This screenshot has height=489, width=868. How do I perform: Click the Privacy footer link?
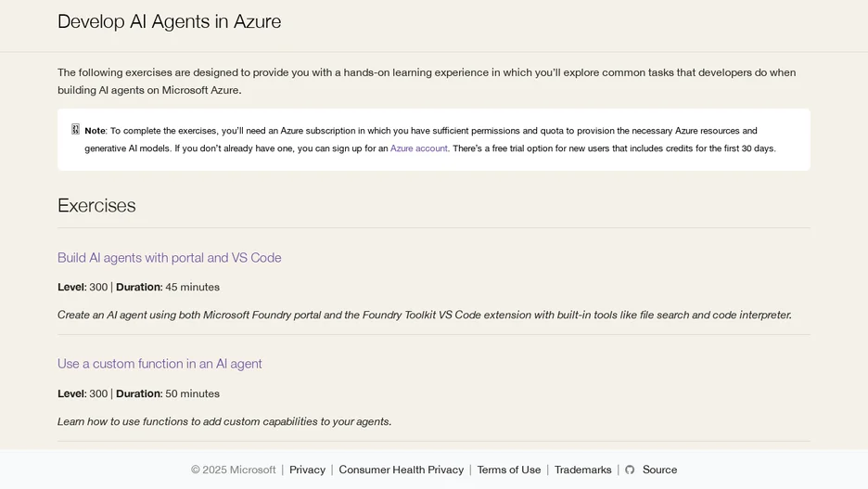point(307,470)
